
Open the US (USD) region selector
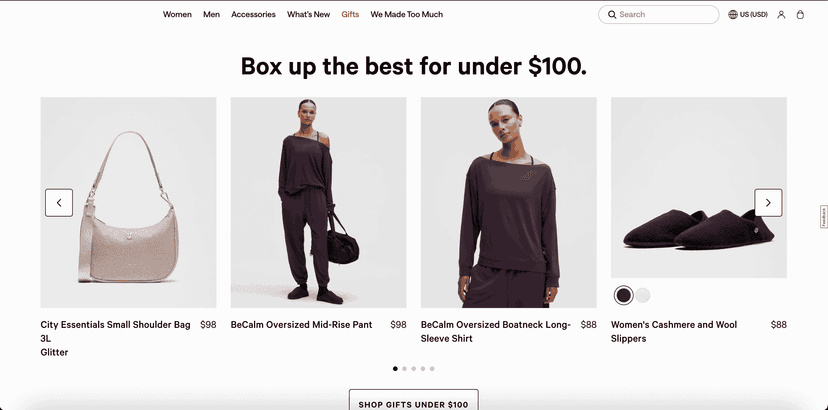(x=748, y=14)
